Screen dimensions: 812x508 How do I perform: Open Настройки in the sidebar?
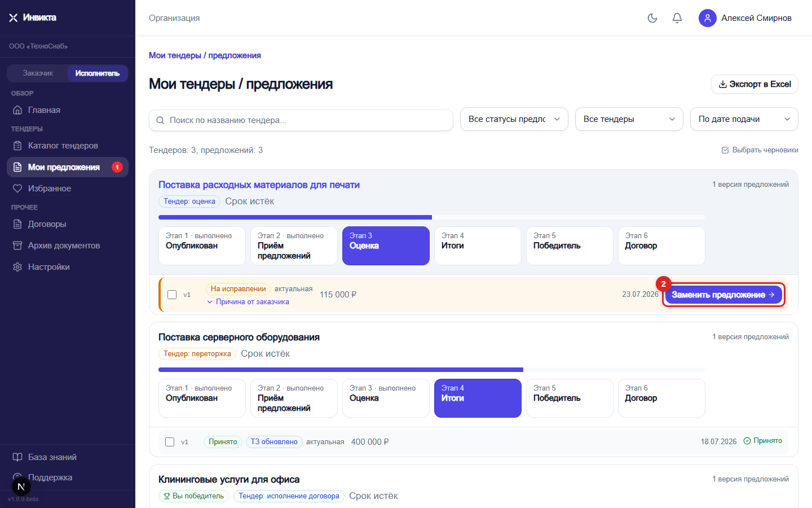[x=68, y=267]
